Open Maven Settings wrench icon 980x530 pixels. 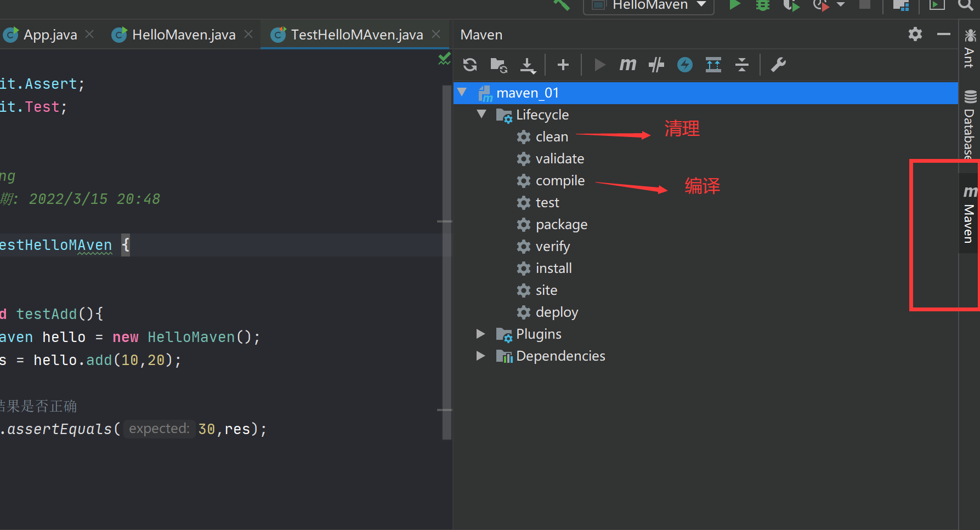pyautogui.click(x=778, y=65)
